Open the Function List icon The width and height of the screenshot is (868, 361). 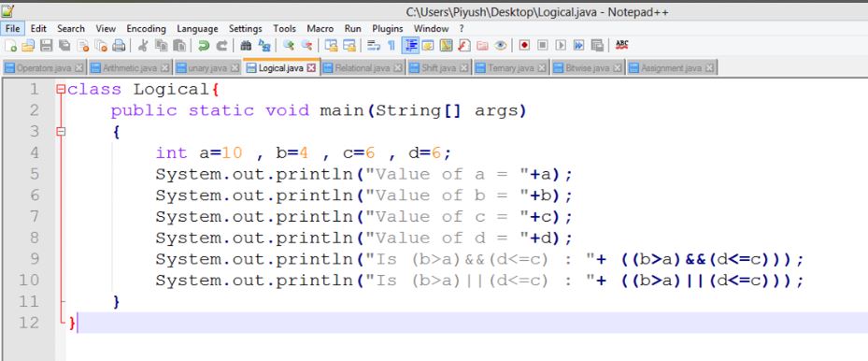click(x=463, y=46)
